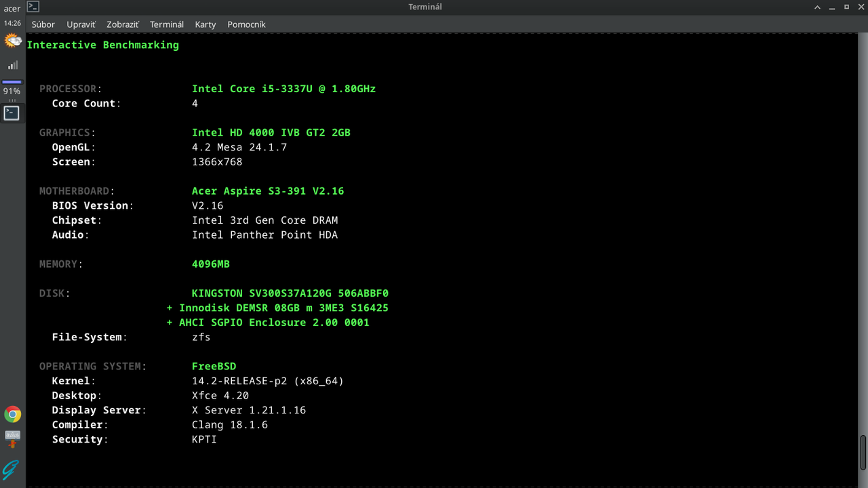
Task: Click the terminal icon in the title bar
Action: pyautogui.click(x=33, y=7)
